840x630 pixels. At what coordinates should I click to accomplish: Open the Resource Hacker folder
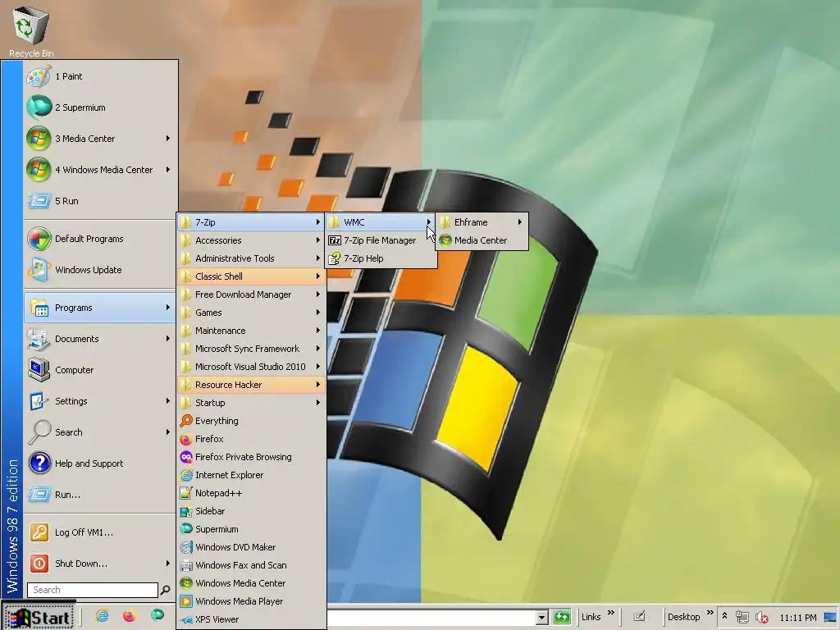click(x=251, y=385)
